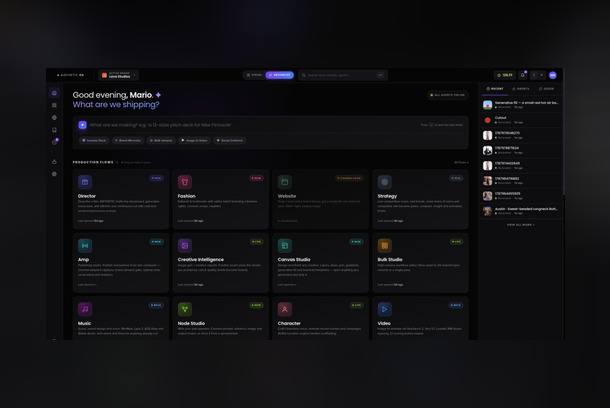Open the Agents tab
This screenshot has width=610, height=408.
click(521, 89)
